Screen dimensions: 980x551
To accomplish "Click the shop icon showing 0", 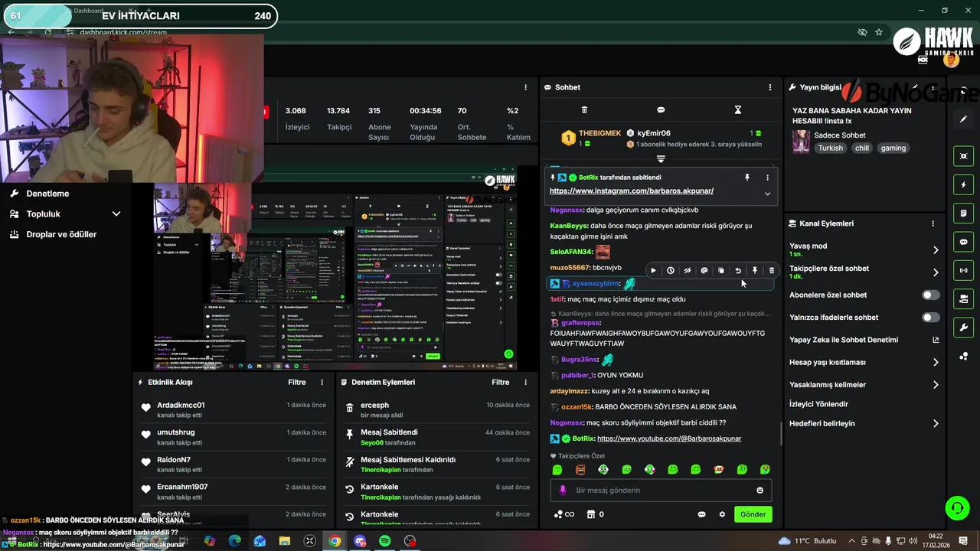I will click(x=596, y=514).
